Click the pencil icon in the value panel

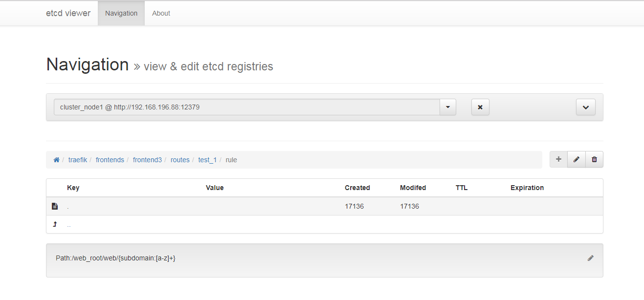point(590,258)
